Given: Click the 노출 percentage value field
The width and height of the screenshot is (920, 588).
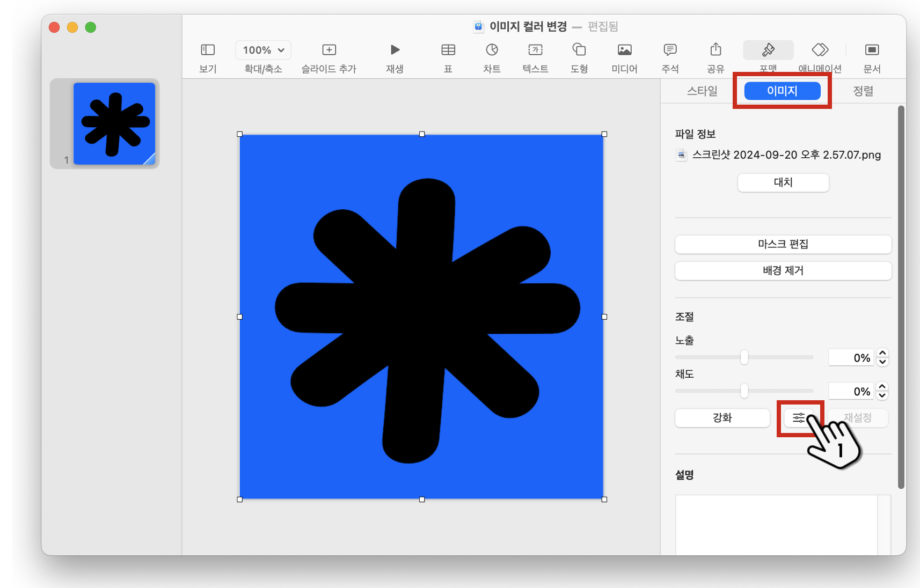Looking at the screenshot, I should [x=852, y=358].
